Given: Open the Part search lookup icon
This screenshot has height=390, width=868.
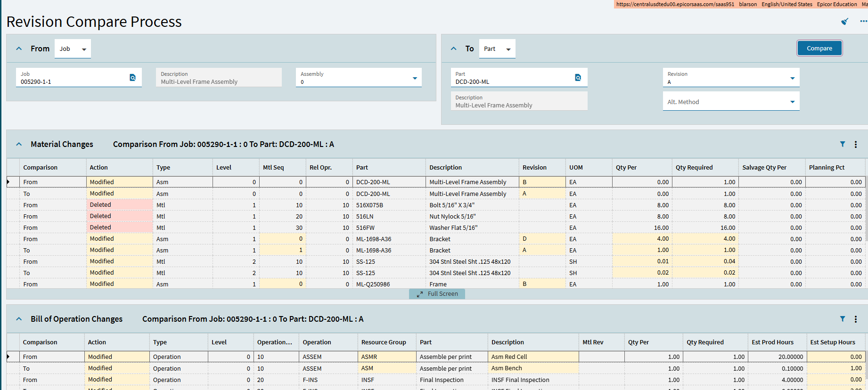Looking at the screenshot, I should pyautogui.click(x=578, y=78).
